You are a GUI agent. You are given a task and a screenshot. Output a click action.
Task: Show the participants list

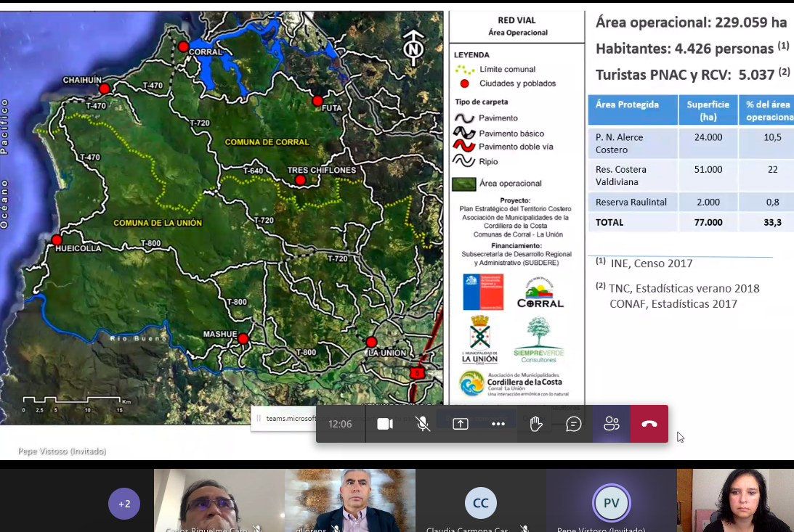click(612, 424)
